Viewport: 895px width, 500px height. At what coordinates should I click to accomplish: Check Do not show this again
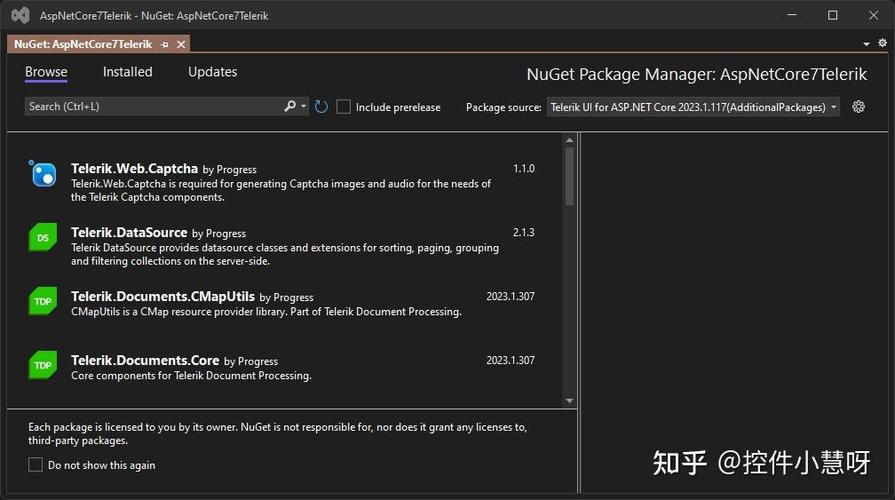tap(35, 465)
